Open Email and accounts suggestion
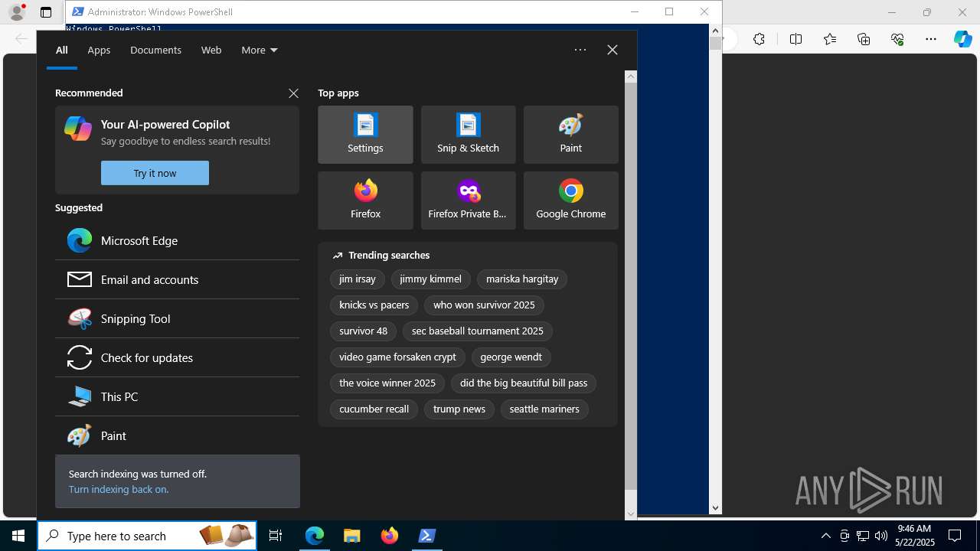The width and height of the screenshot is (980, 551). tap(177, 279)
